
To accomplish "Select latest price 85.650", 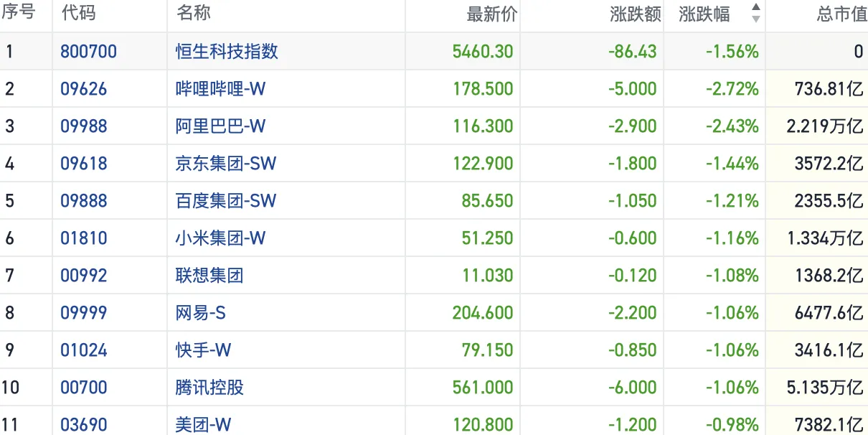I will [488, 201].
